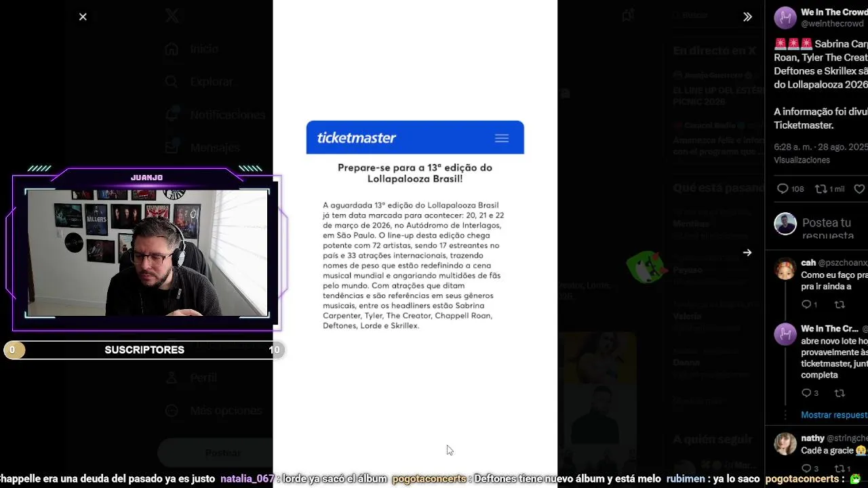Go to next image with right arrow
The image size is (868, 488).
tap(747, 253)
